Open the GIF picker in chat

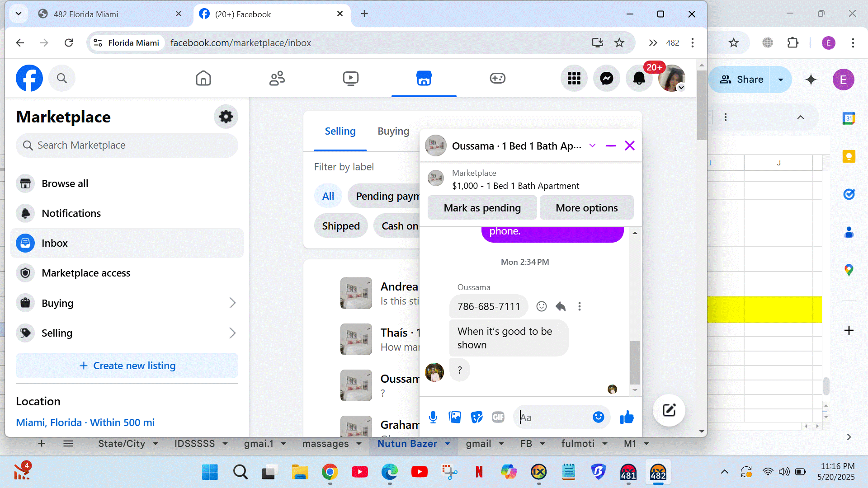coord(498,417)
